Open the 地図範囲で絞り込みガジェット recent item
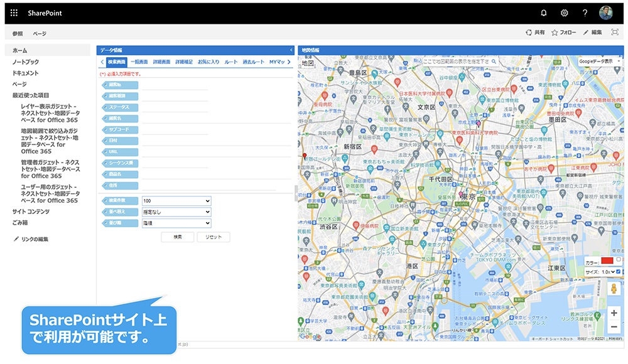The image size is (628, 364). pos(50,141)
